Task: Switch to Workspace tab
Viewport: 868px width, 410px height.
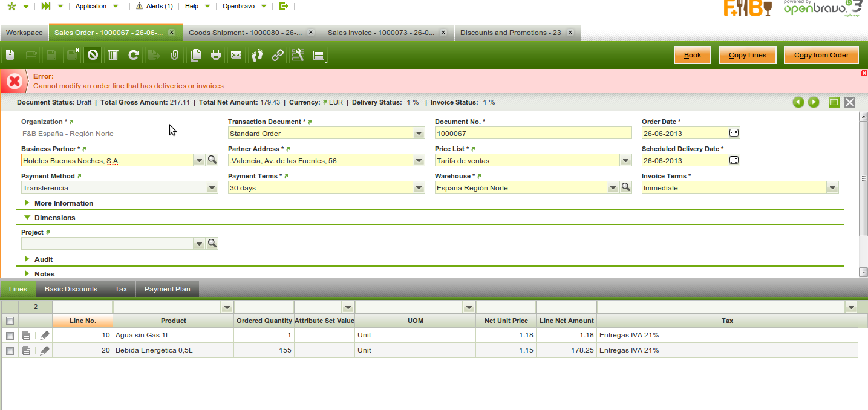Action: [24, 33]
